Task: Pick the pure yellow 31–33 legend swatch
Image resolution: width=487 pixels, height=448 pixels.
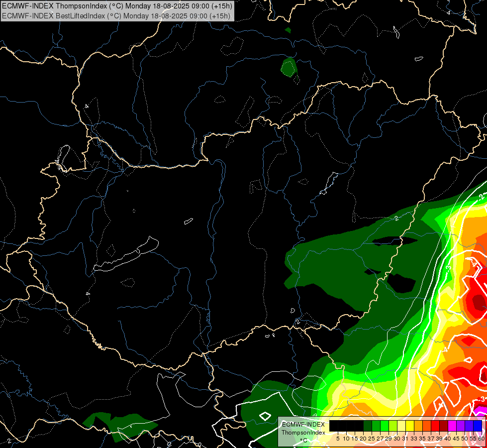Action: pos(410,426)
